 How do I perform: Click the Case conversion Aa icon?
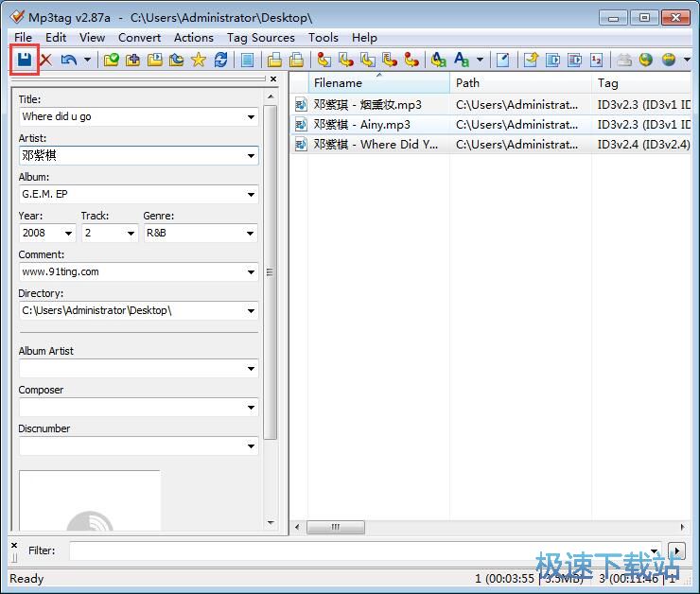click(462, 60)
